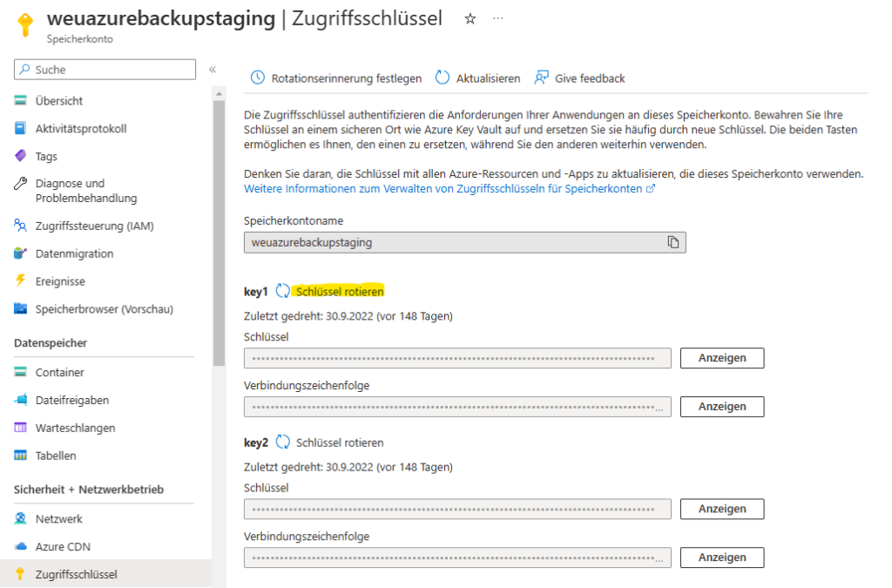Click Schlüssel rotieren for key1
The width and height of the screenshot is (892, 588).
click(x=340, y=292)
